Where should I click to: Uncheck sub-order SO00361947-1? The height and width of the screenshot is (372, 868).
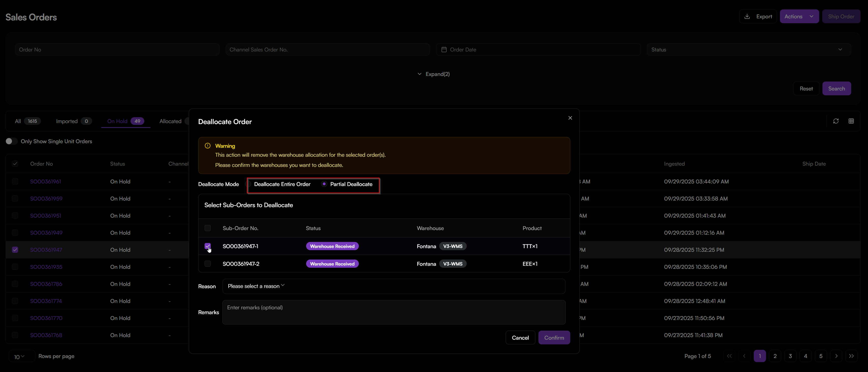point(208,246)
